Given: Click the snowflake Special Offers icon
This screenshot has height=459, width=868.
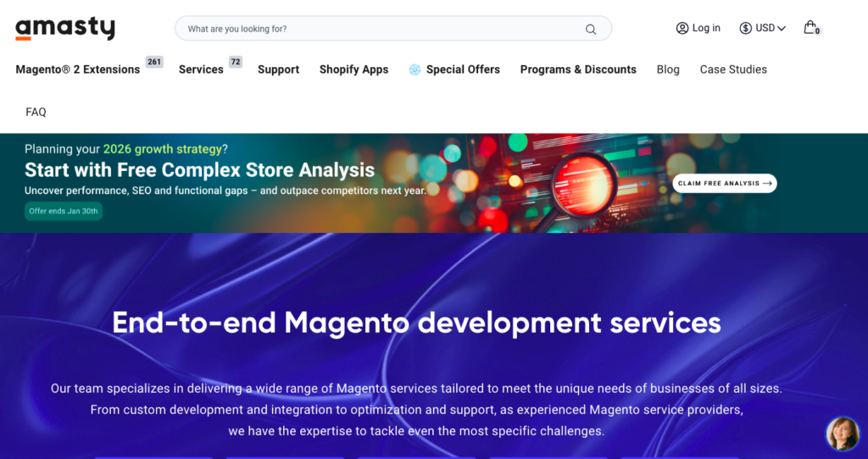Looking at the screenshot, I should coord(415,69).
